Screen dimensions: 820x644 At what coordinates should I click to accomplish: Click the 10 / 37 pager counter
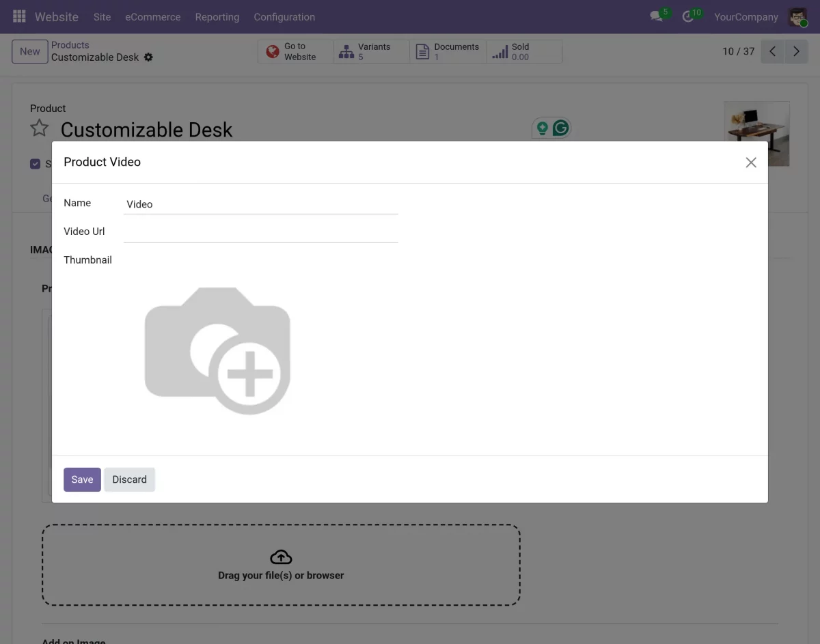click(739, 51)
